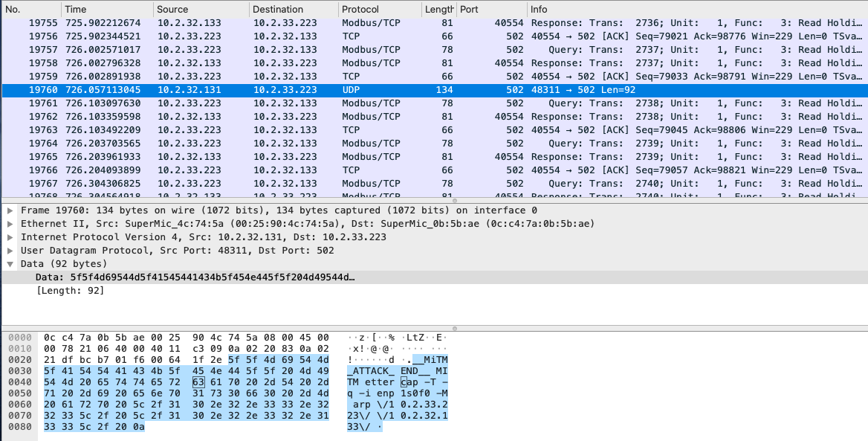Click hex offset 0060 row label
This screenshot has height=441, width=868.
click(x=20, y=405)
